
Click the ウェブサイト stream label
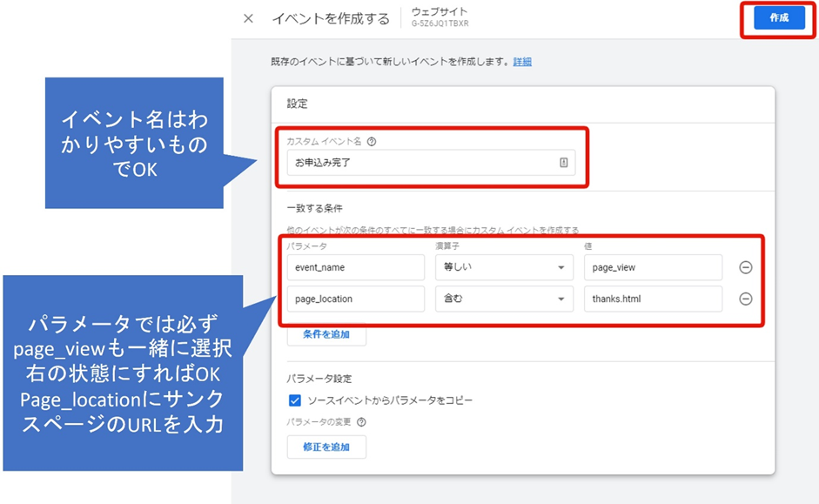click(x=440, y=11)
